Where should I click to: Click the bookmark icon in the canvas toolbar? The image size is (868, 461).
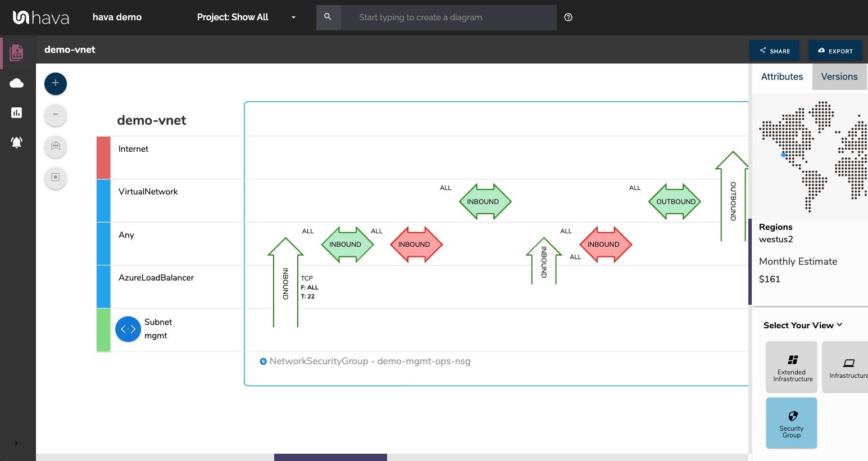coord(55,147)
